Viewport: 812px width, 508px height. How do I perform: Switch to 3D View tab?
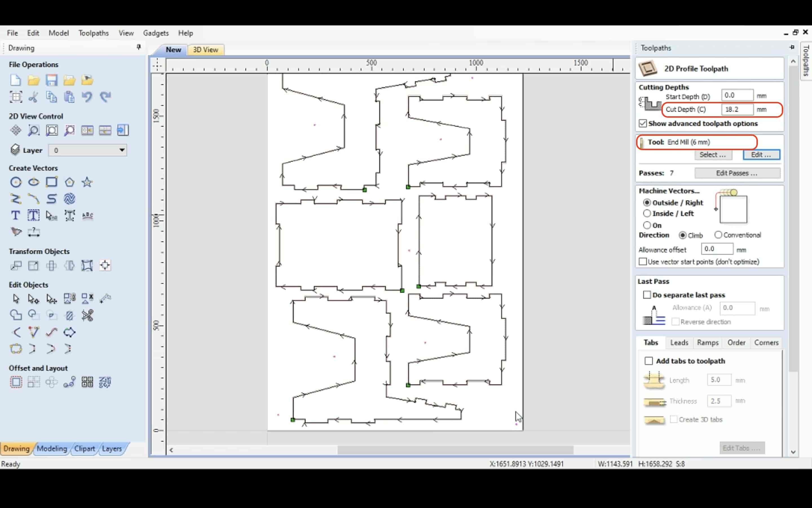(x=205, y=50)
